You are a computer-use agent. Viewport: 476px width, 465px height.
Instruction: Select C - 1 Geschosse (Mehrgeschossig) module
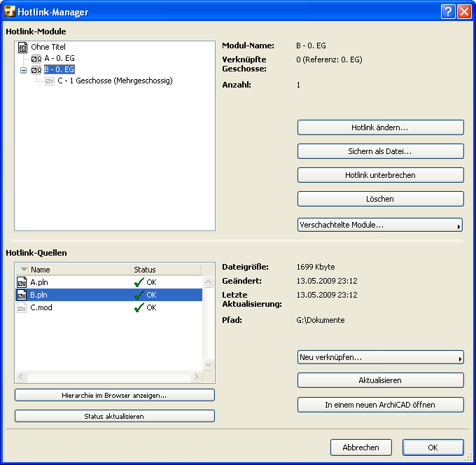(x=115, y=81)
